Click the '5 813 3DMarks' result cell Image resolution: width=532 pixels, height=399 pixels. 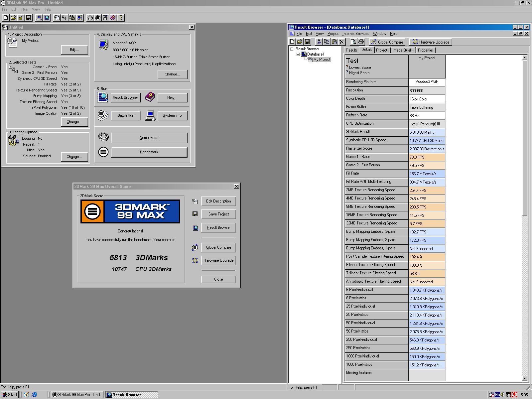[427, 132]
